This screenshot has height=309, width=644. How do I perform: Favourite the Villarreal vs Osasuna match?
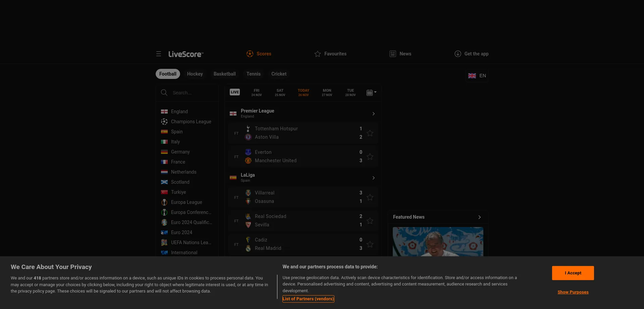[x=370, y=197]
